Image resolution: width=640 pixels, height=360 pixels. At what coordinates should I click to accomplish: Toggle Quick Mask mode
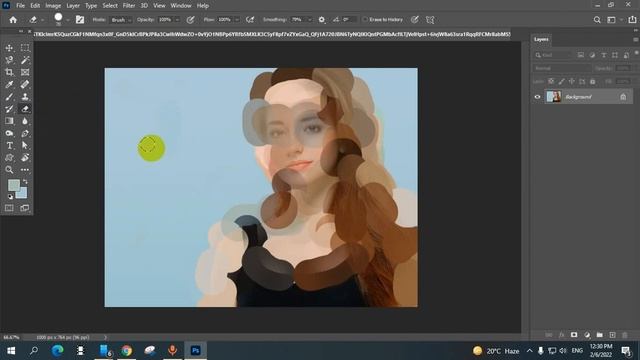9,208
